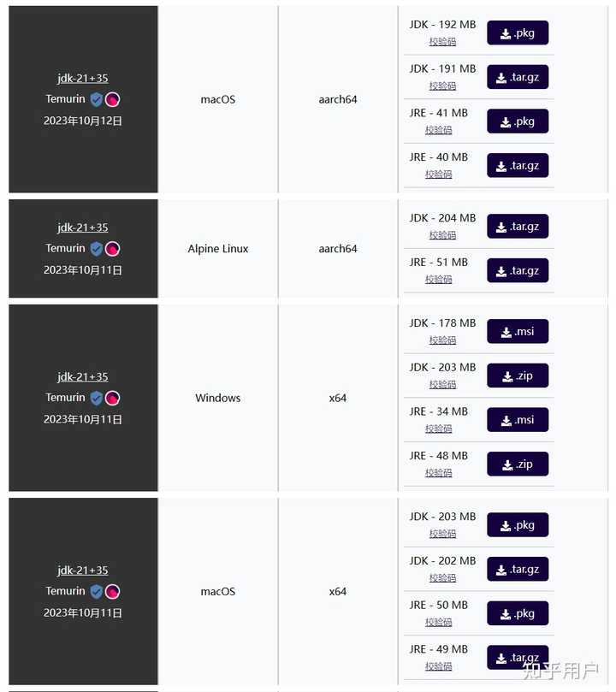Download the macOS aarch64 41 MB JRE .pkg

[x=518, y=121]
